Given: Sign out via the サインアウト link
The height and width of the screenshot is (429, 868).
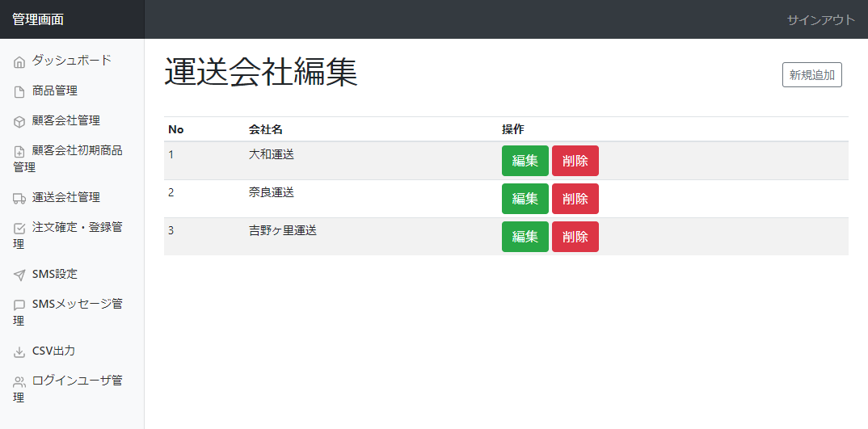Looking at the screenshot, I should (821, 20).
